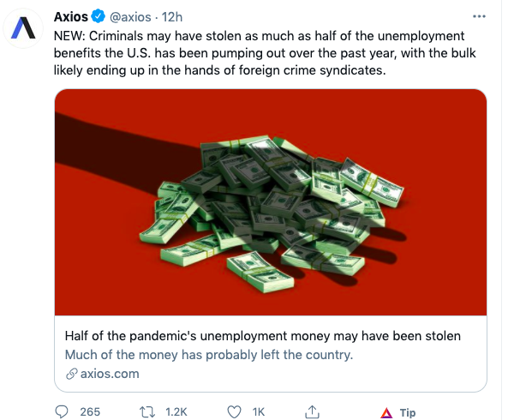Click the Tip icon
The width and height of the screenshot is (514, 420).
click(x=386, y=412)
